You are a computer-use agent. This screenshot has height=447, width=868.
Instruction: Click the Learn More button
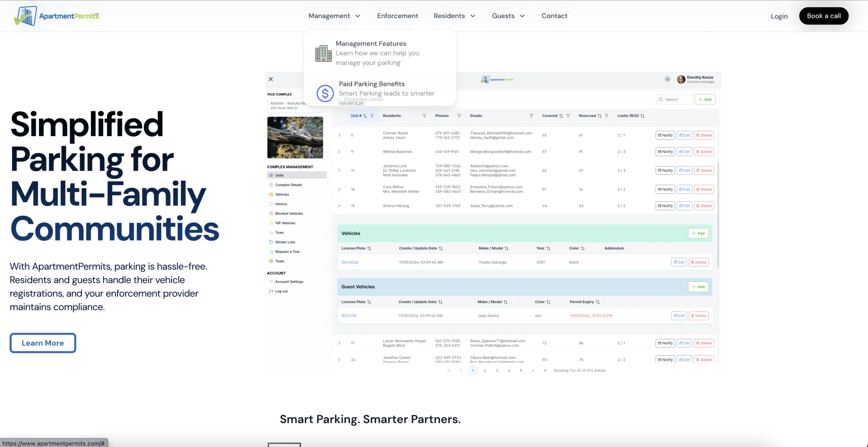tap(42, 342)
